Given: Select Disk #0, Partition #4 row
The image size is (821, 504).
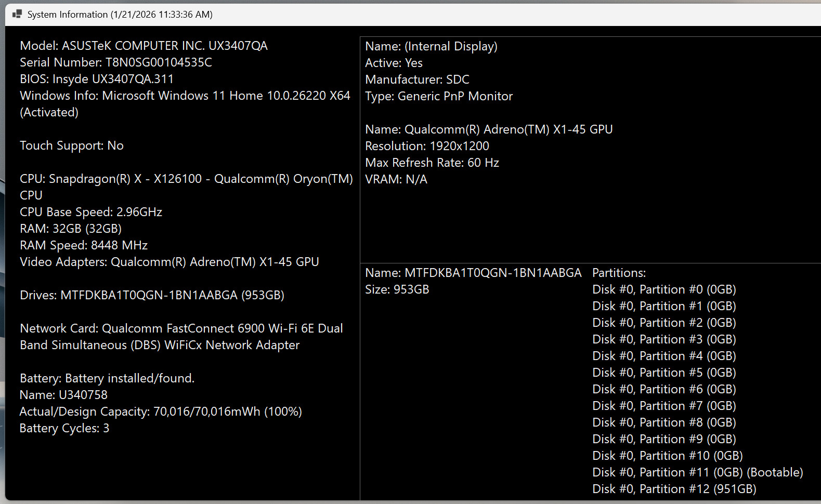Looking at the screenshot, I should (x=664, y=356).
